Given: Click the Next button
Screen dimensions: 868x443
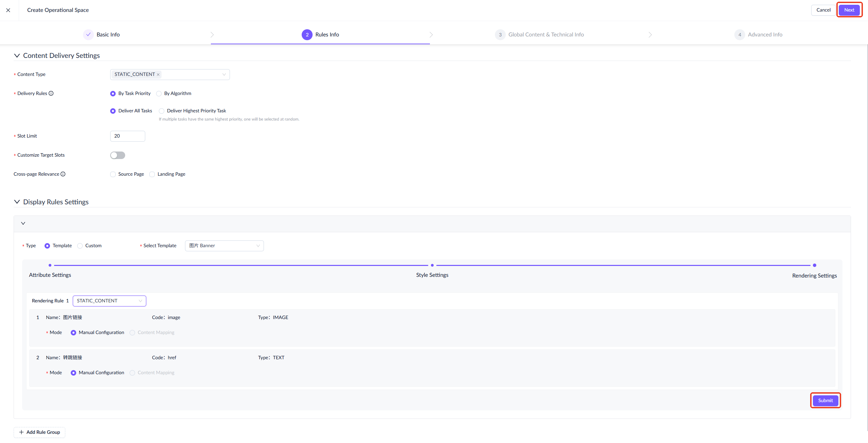Looking at the screenshot, I should coord(849,10).
